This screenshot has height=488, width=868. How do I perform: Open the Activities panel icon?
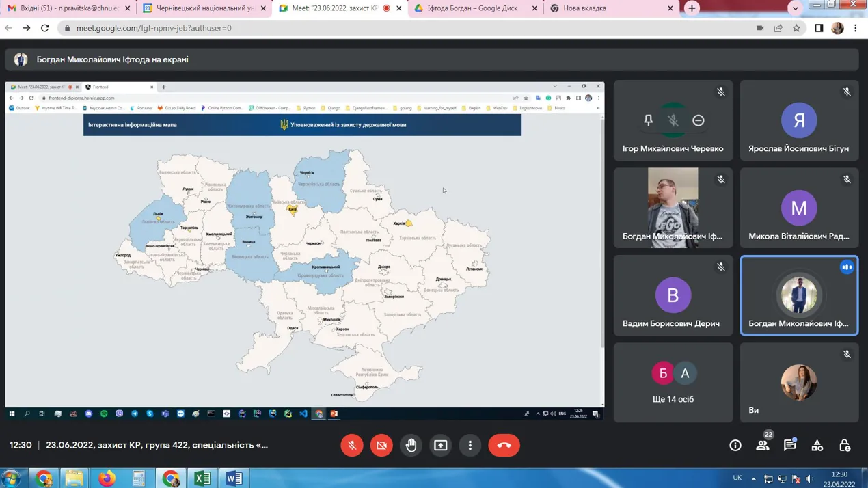pos(817,446)
